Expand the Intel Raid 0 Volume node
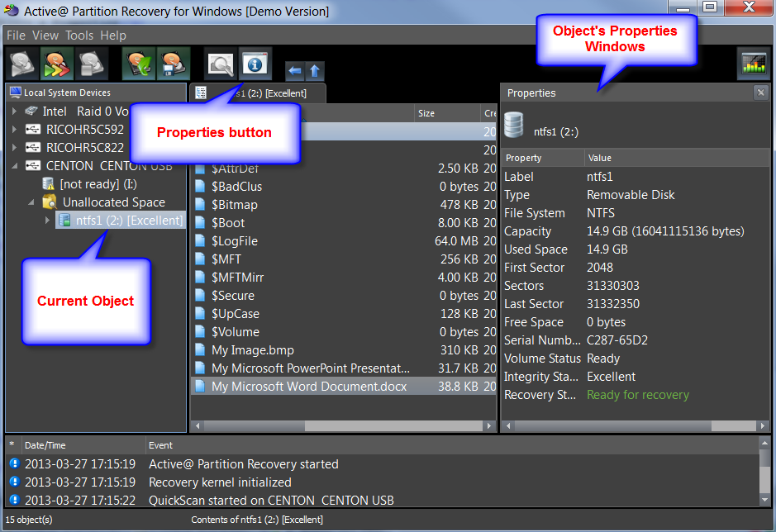This screenshot has height=532, width=776. point(14,111)
